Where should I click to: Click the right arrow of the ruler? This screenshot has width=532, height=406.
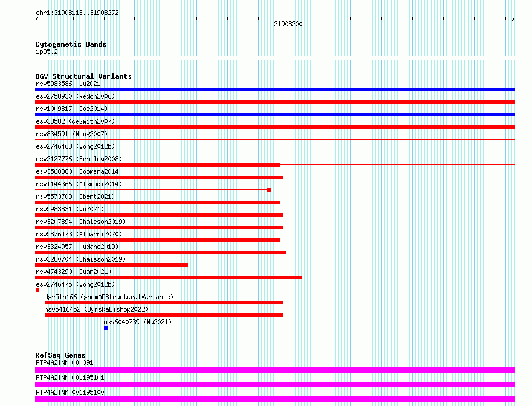click(513, 19)
